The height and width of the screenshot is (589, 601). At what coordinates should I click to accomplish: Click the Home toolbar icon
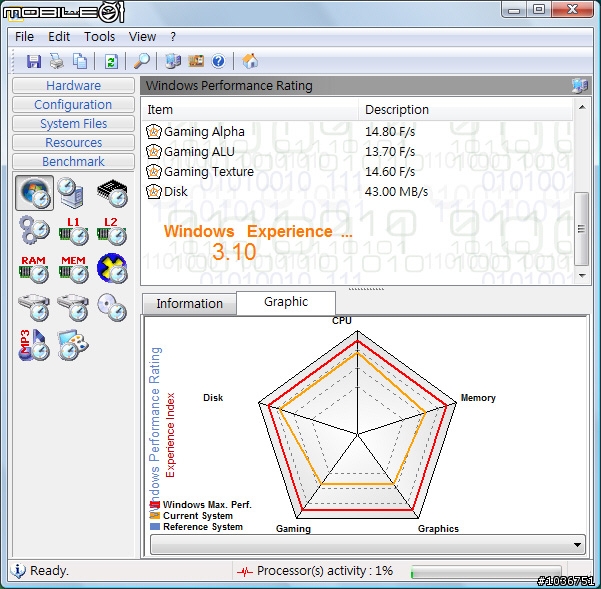(x=250, y=61)
